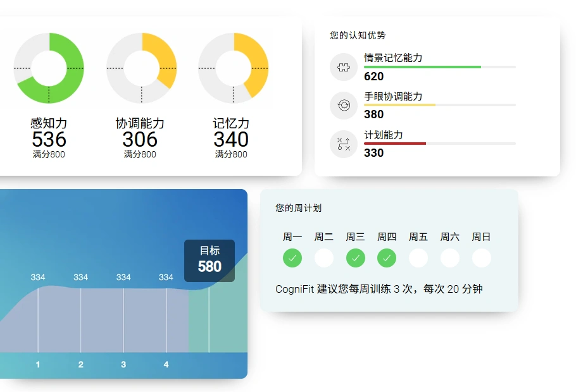Screen dimensions: 576x392
Task: Toggle the 周六 empty day circle
Action: tap(450, 258)
